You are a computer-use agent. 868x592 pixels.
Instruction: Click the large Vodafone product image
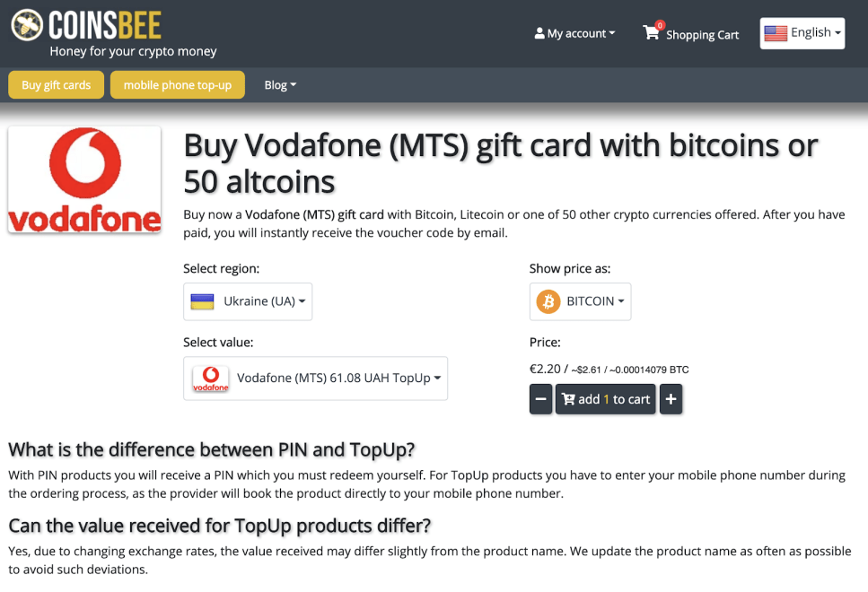(84, 180)
